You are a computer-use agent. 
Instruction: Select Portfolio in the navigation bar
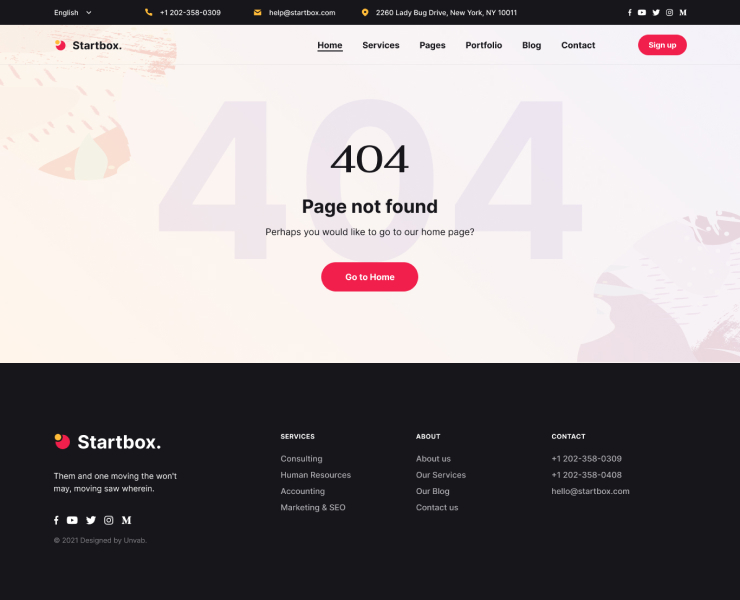coord(484,45)
